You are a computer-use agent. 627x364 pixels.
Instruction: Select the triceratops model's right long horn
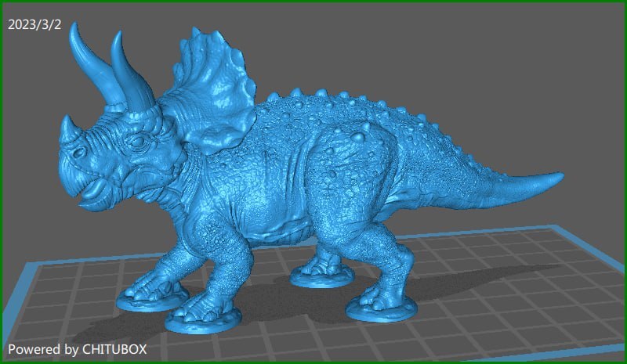coord(131,72)
